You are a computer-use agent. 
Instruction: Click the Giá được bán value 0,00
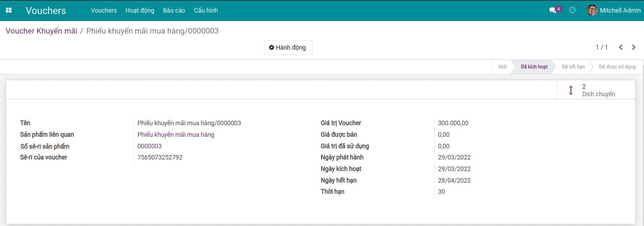pos(444,135)
